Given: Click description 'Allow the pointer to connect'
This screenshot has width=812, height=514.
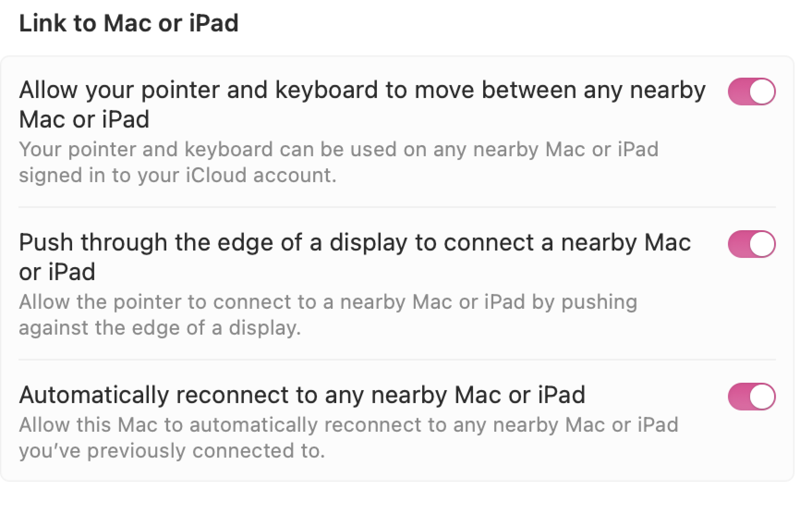Looking at the screenshot, I should [328, 302].
